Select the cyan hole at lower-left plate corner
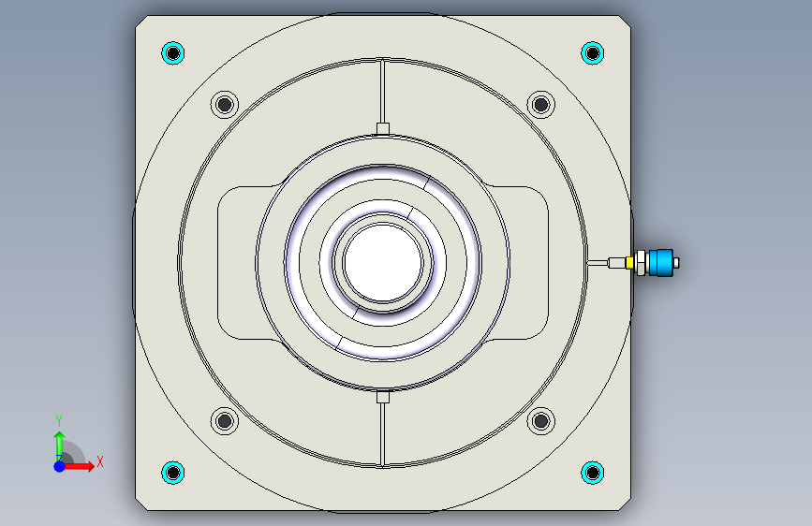812x526 pixels. (x=173, y=472)
